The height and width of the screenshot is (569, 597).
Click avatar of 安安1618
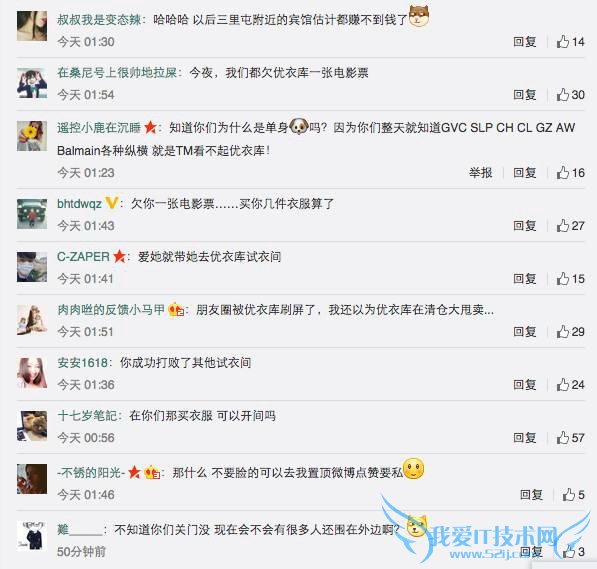point(32,373)
